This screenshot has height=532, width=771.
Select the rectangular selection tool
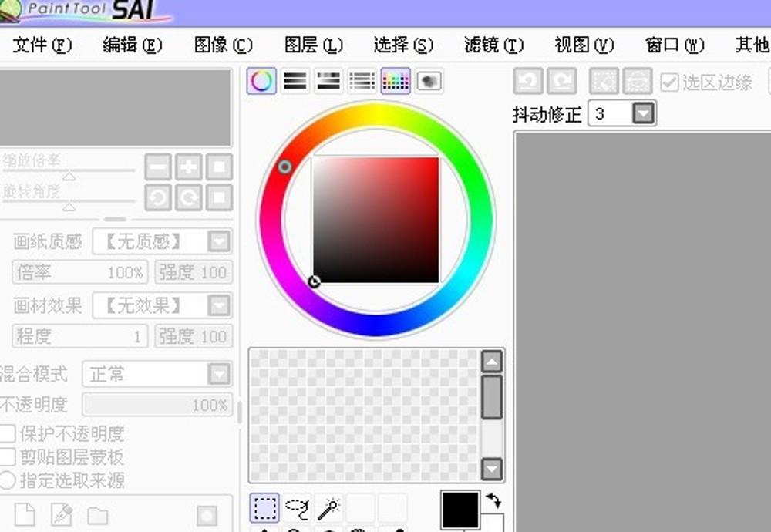[264, 508]
